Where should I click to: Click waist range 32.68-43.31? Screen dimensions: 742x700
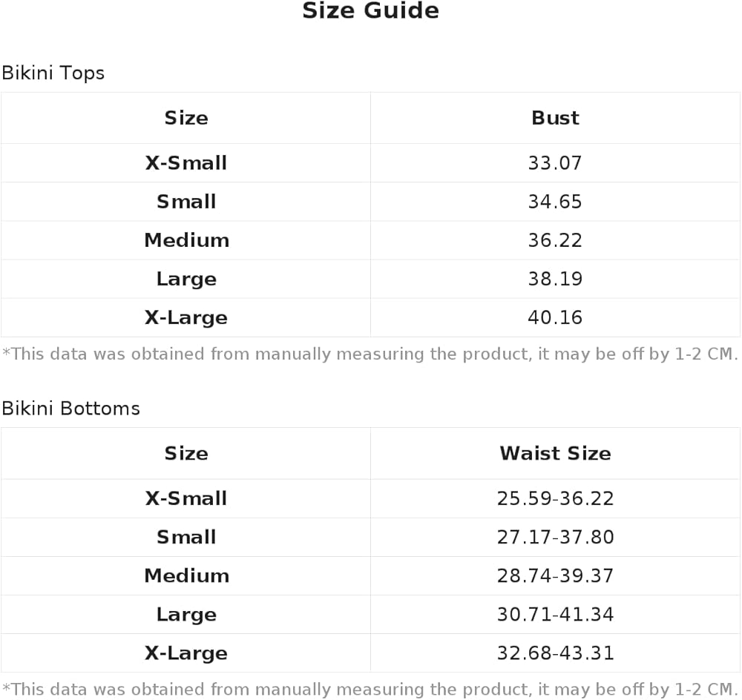(555, 653)
